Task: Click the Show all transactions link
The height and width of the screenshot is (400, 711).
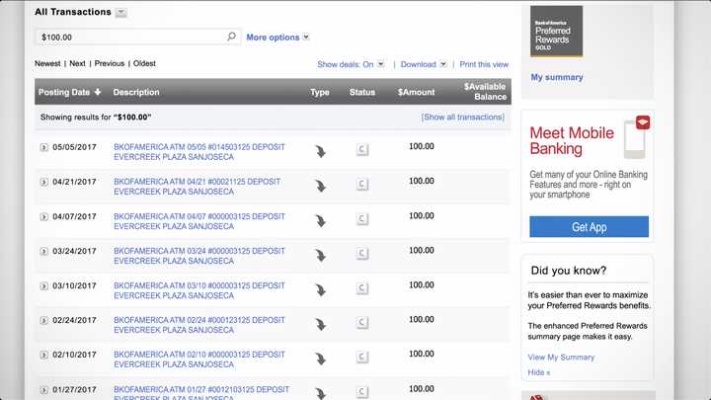Action: point(462,117)
